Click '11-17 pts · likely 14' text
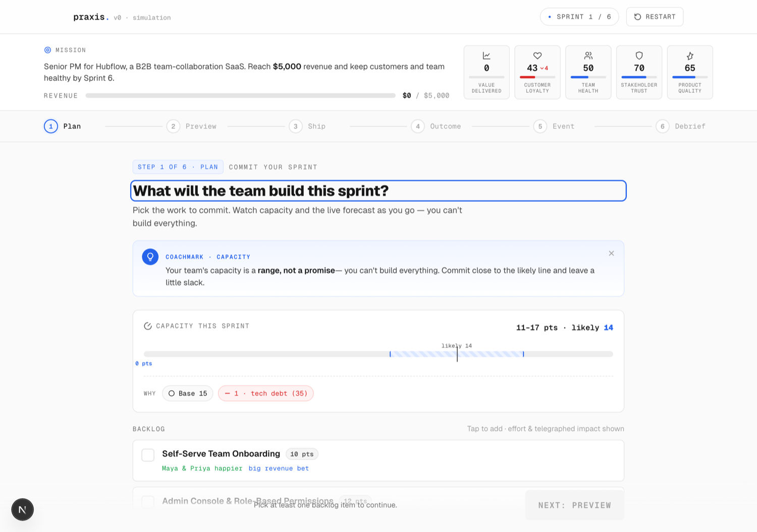 click(564, 328)
